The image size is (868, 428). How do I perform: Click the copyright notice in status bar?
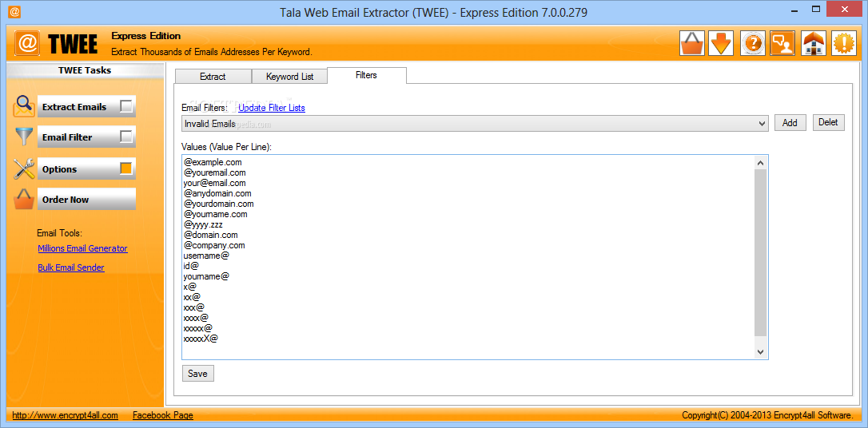pos(767,414)
